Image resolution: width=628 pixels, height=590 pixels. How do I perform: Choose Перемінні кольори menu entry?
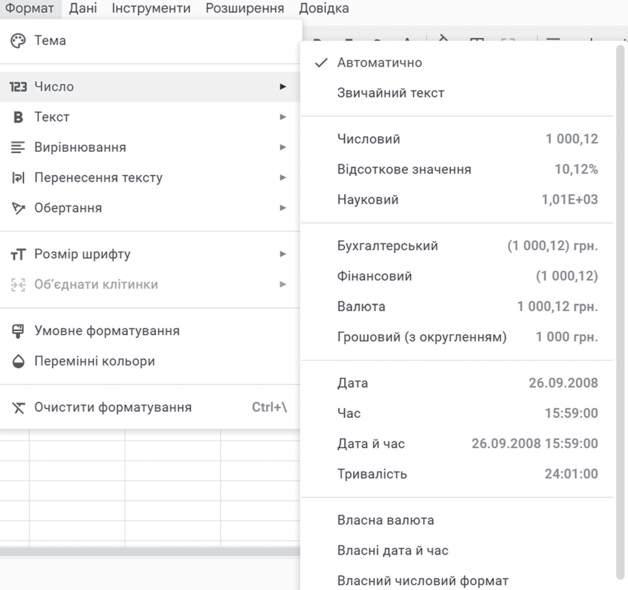click(x=150, y=361)
